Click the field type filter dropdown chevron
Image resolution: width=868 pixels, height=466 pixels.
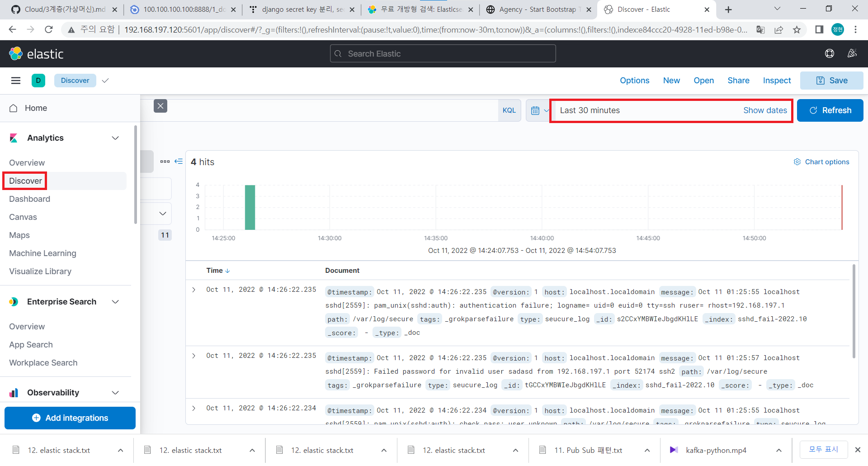coord(163,214)
